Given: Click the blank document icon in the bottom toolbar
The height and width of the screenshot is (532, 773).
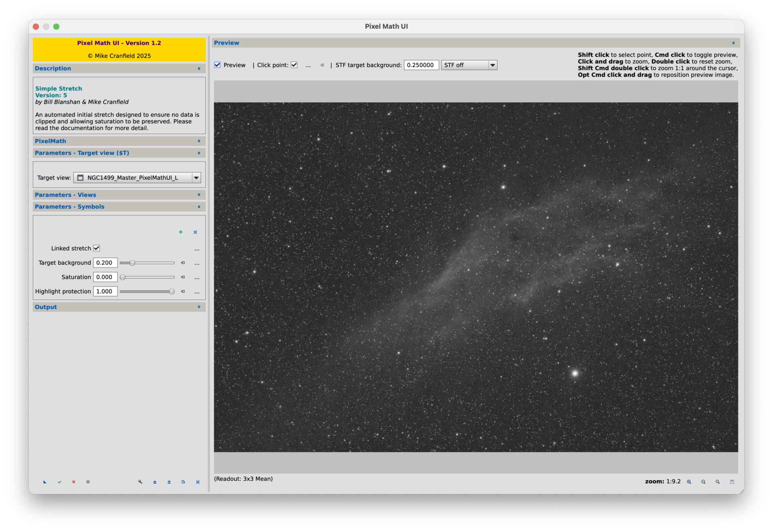Looking at the screenshot, I should pos(183,482).
